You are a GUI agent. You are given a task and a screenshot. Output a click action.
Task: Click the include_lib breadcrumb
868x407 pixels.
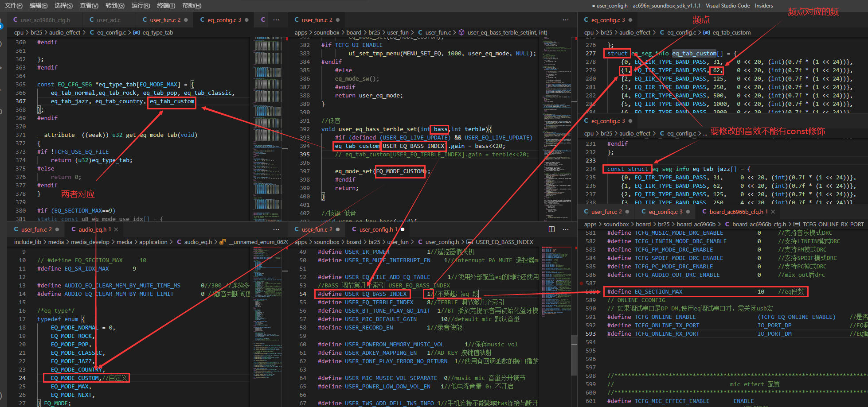click(x=27, y=242)
